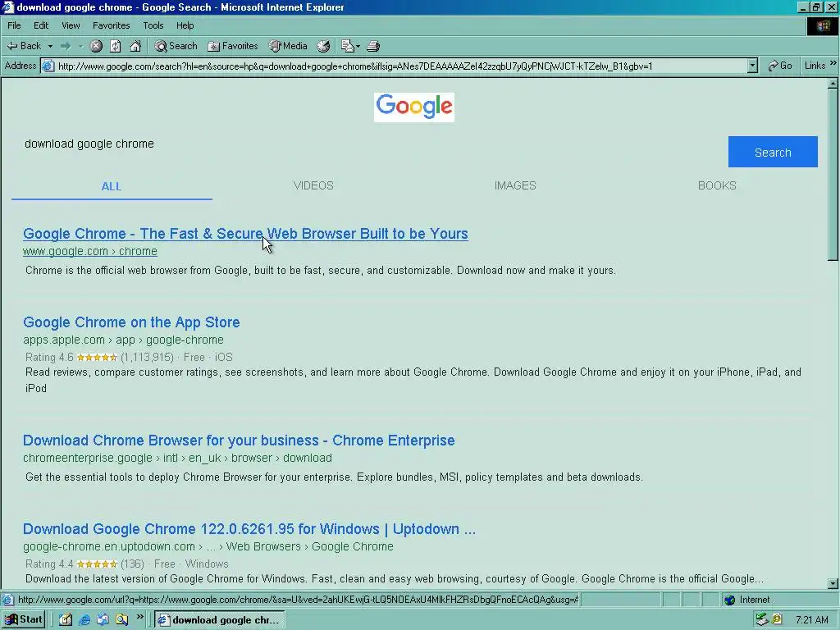840x630 pixels.
Task: Click the chromeenterprise.google breadcrumb text
Action: click(x=177, y=458)
